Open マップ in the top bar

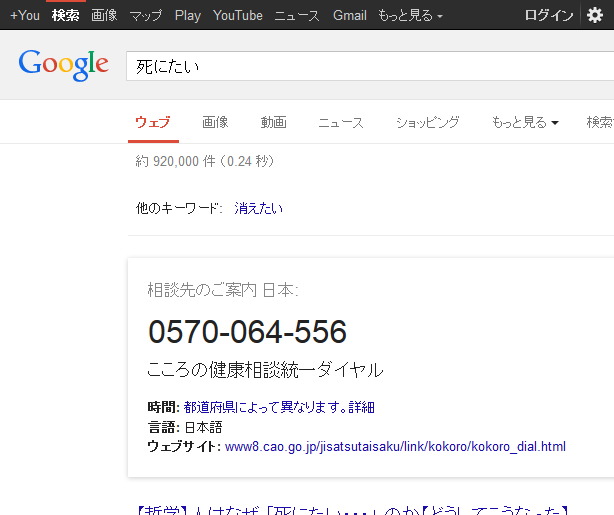[146, 16]
